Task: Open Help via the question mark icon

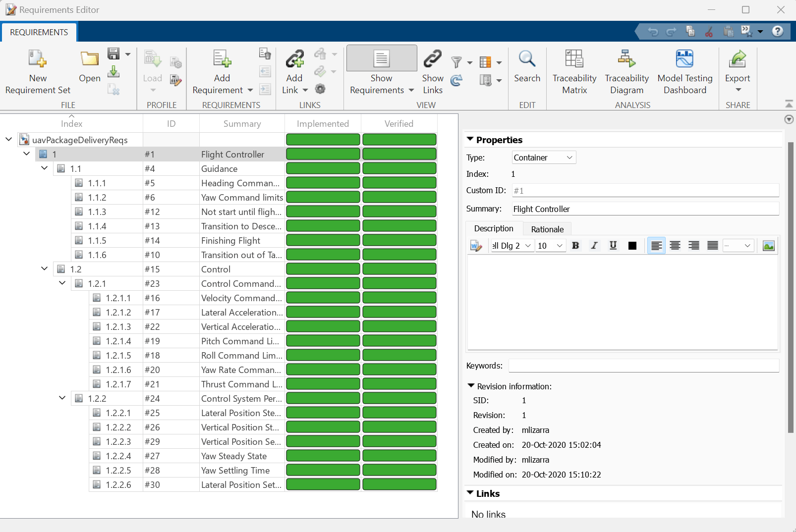Action: coord(778,31)
